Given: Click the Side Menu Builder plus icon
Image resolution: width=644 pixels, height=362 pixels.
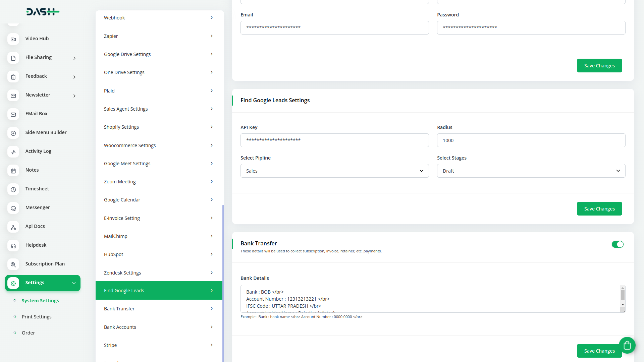Looking at the screenshot, I should tap(13, 133).
